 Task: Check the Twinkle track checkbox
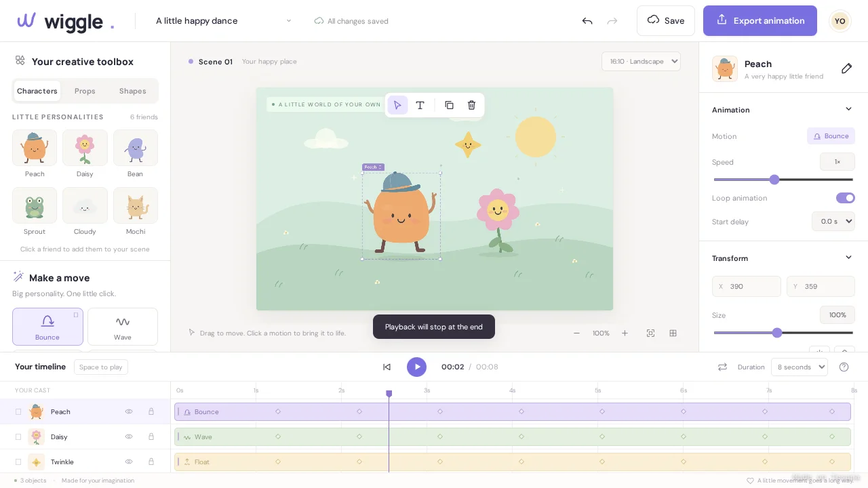(18, 462)
